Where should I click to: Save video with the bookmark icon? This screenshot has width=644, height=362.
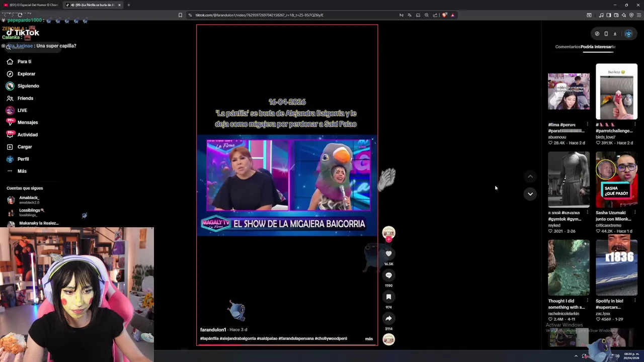[388, 297]
